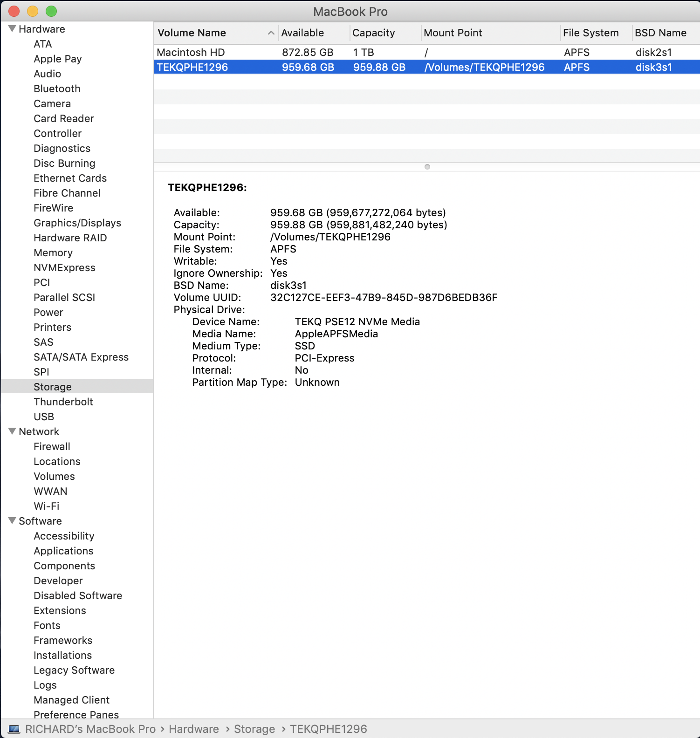Viewport: 700px width, 738px height.
Task: Open Thunderbolt in the sidebar
Action: (63, 402)
